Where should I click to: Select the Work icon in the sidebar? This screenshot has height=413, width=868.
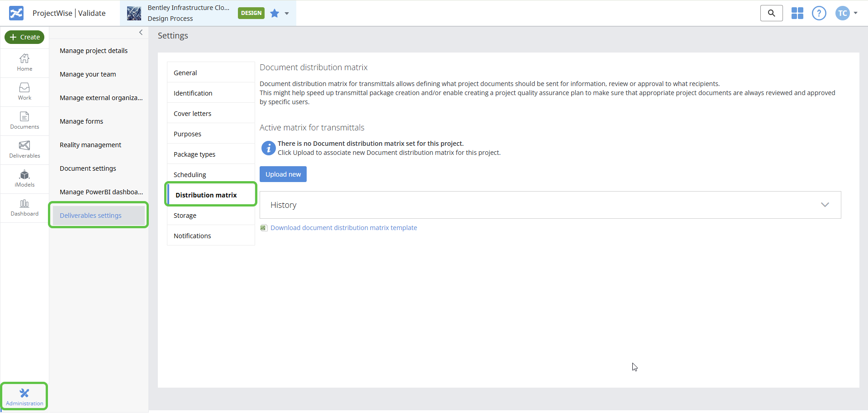(x=24, y=91)
